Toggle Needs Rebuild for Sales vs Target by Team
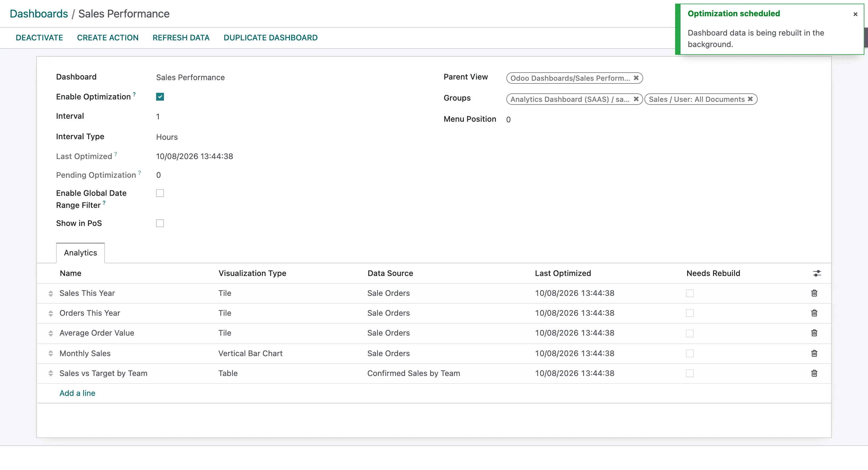This screenshot has height=470, width=868. [x=690, y=373]
